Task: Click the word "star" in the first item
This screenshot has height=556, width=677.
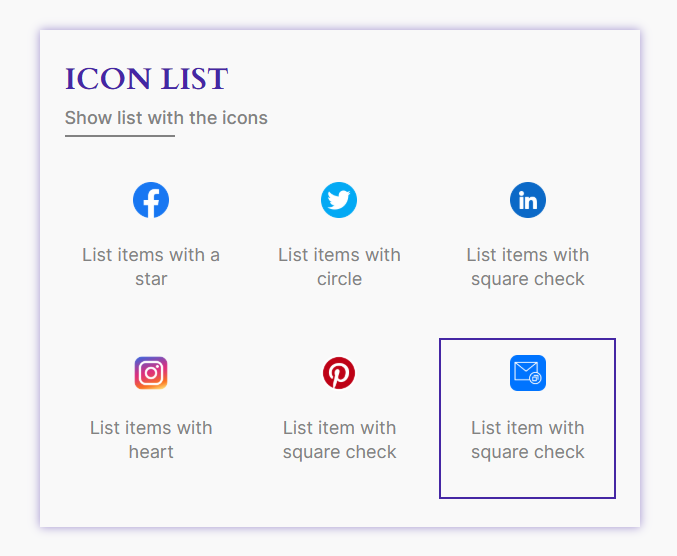Action: point(151,279)
